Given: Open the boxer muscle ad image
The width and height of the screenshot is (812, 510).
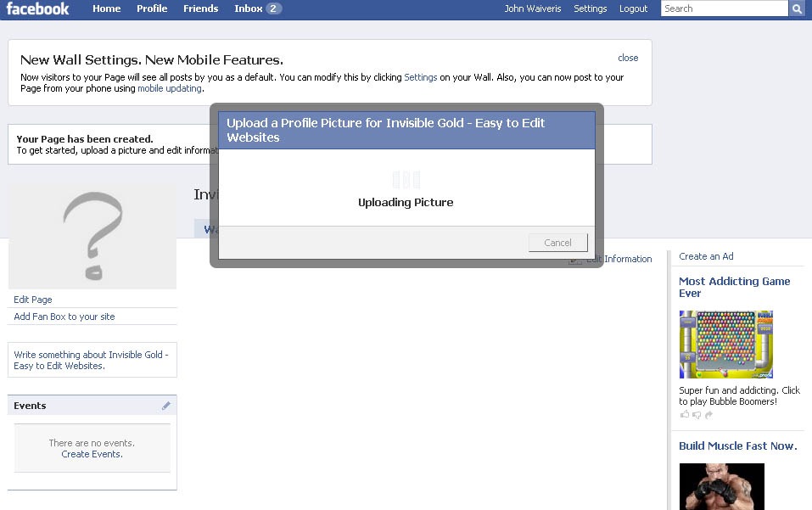Looking at the screenshot, I should coord(722,487).
